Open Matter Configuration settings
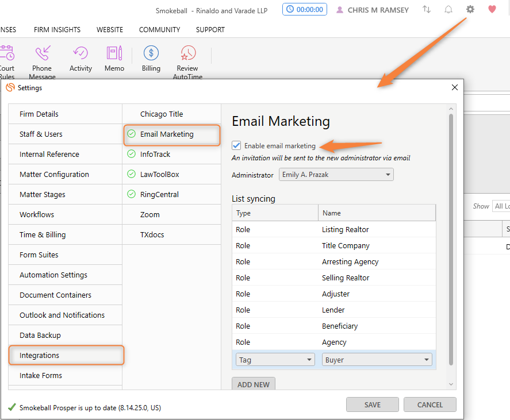The width and height of the screenshot is (510, 420). tap(65, 175)
